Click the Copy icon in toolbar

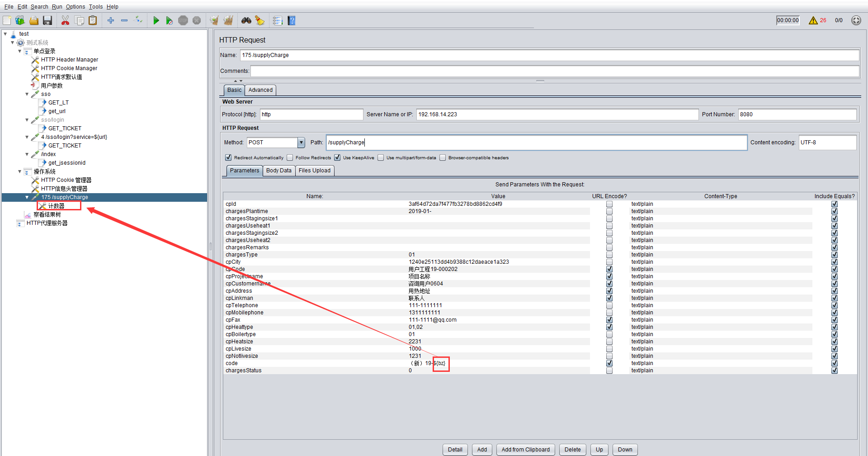pos(79,20)
